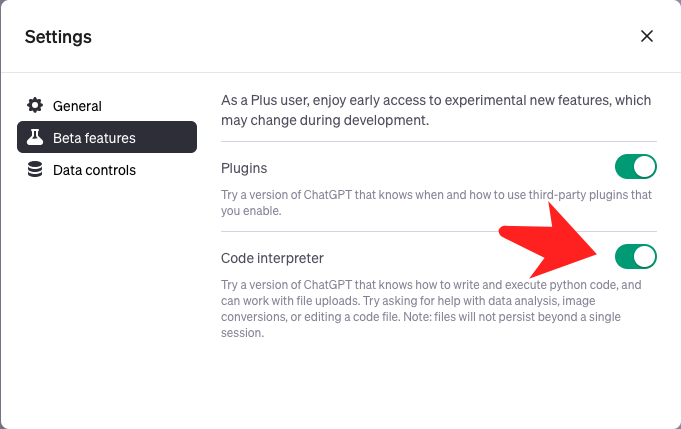Disable the Plugins toggle switch

[635, 167]
